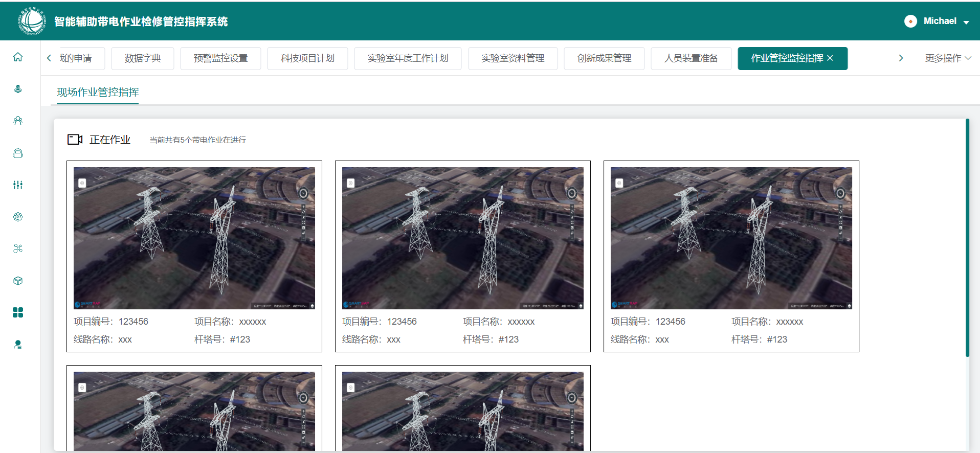Close the 作业管控监控指挥 tab

pos(830,58)
